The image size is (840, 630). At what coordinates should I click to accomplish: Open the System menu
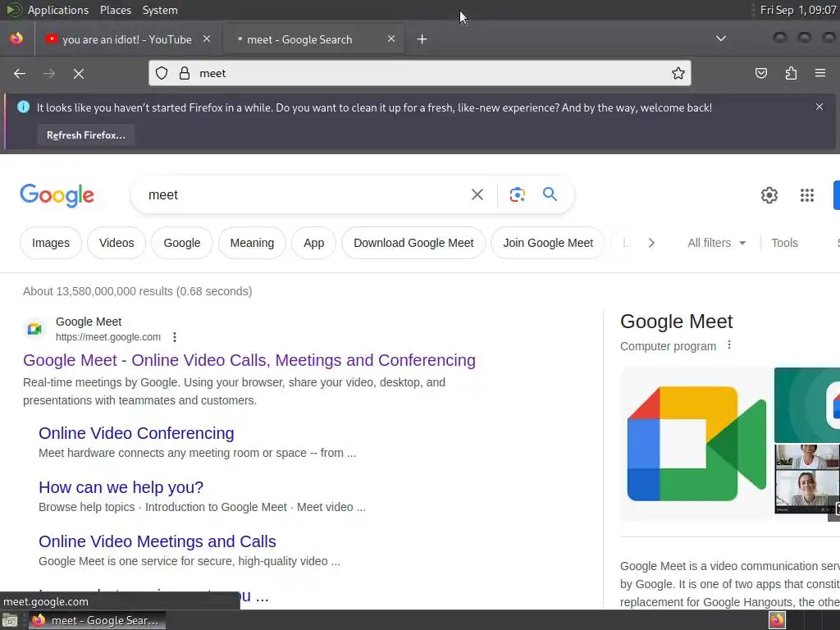click(160, 10)
